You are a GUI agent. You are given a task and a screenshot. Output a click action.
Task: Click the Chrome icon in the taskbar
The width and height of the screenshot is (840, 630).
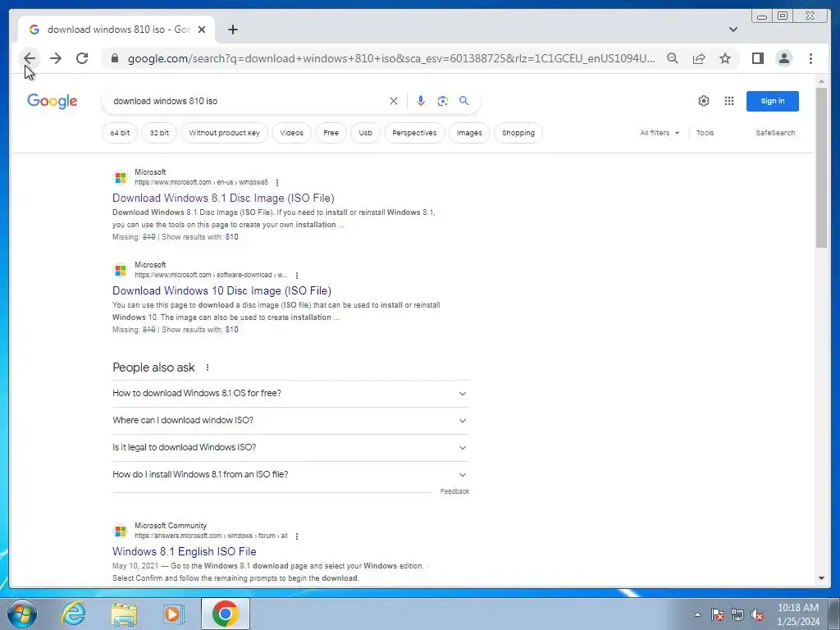click(225, 614)
